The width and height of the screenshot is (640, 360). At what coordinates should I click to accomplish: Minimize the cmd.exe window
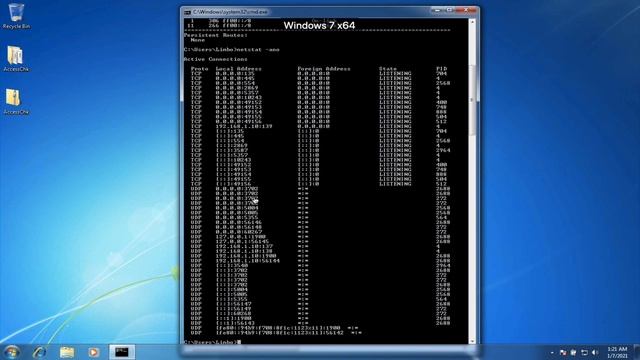pyautogui.click(x=437, y=10)
